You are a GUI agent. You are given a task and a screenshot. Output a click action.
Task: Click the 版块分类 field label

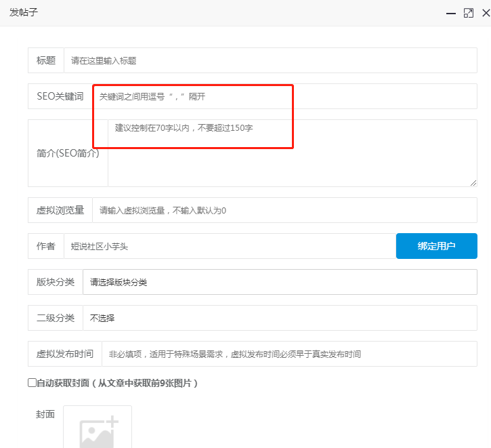click(56, 282)
